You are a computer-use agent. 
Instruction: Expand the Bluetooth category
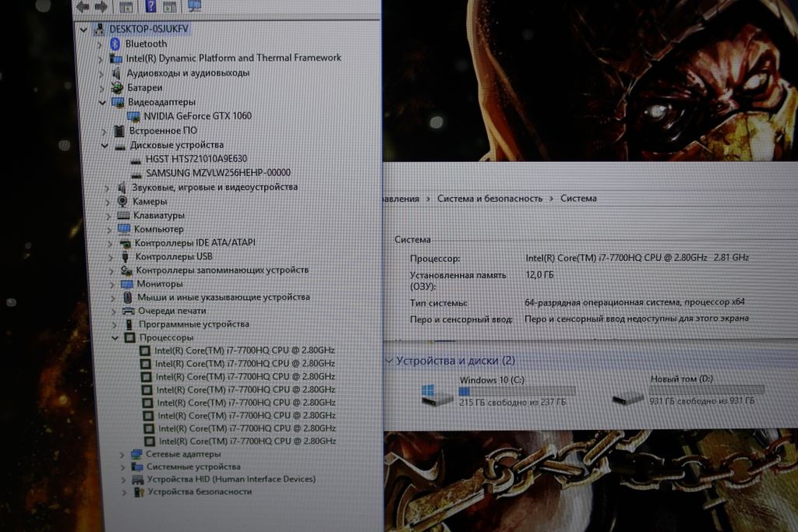[x=100, y=44]
